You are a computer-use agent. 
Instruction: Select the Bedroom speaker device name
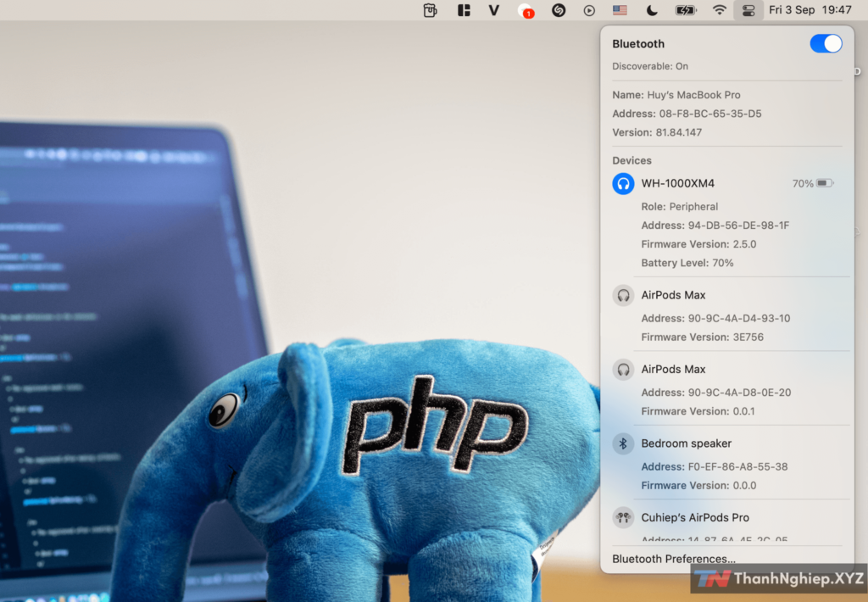686,443
